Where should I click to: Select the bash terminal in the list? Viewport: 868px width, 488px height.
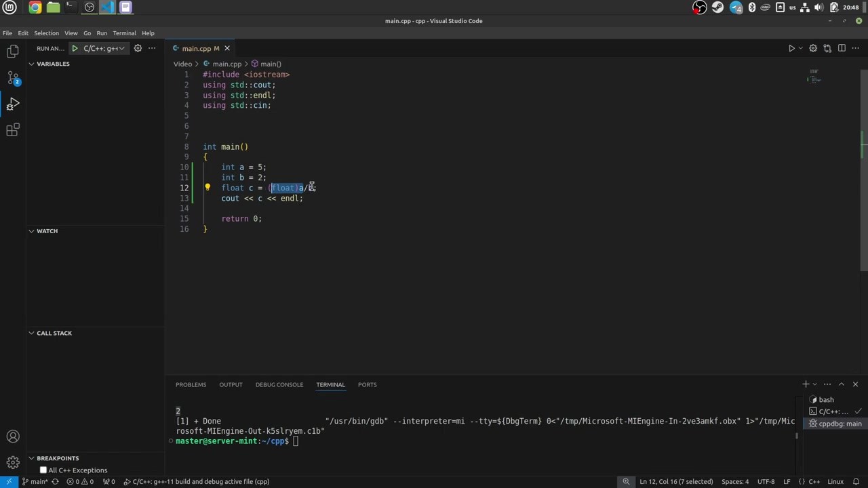[x=825, y=399]
